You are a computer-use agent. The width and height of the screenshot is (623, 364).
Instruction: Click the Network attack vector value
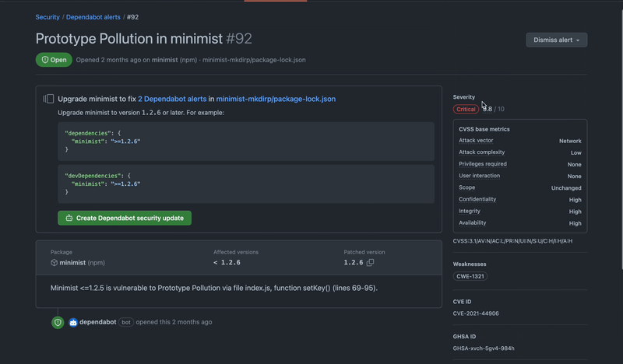[570, 141]
